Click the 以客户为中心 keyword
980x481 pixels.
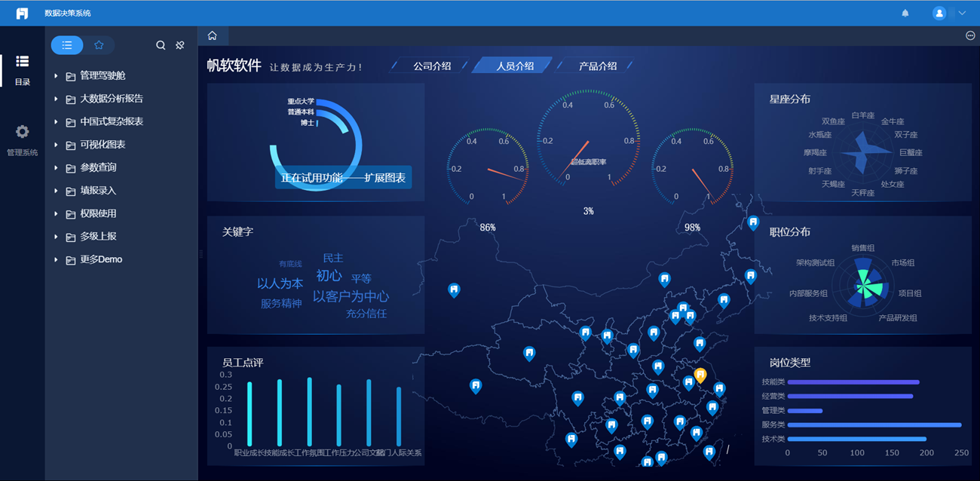pos(351,296)
